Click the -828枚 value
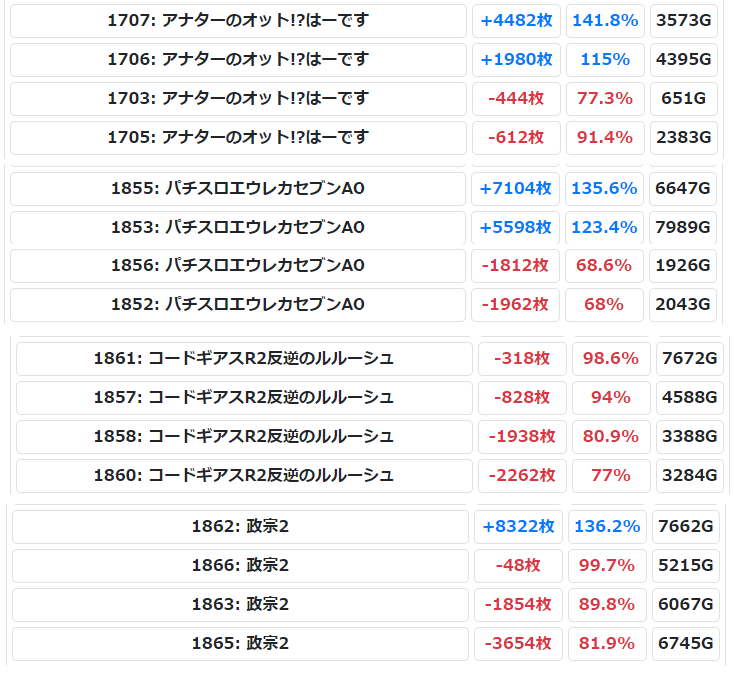This screenshot has width=734, height=674. 522,398
